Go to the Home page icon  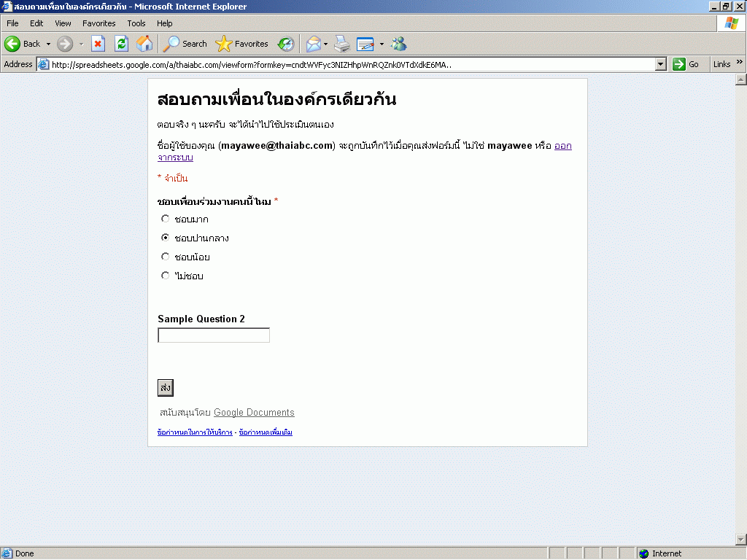[x=144, y=44]
